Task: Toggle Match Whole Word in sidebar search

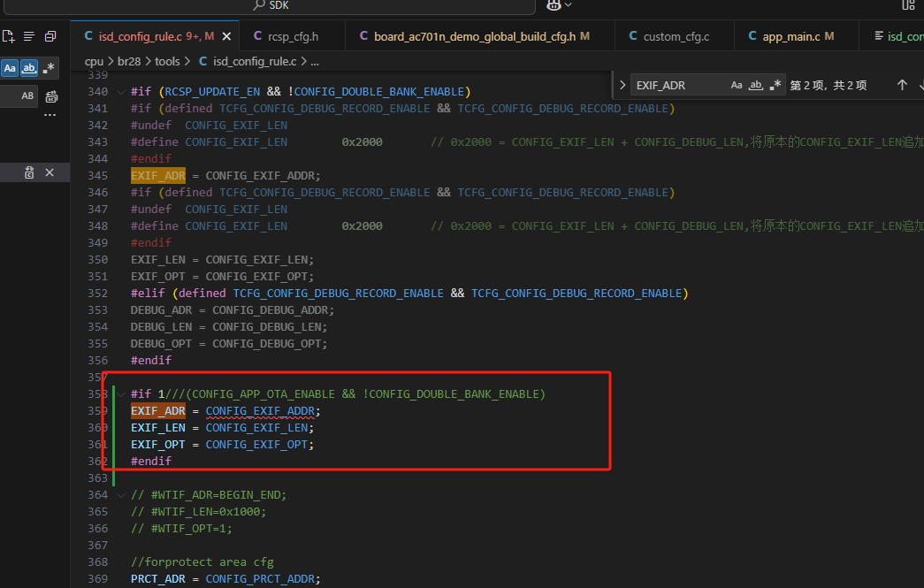Action: pyautogui.click(x=29, y=68)
